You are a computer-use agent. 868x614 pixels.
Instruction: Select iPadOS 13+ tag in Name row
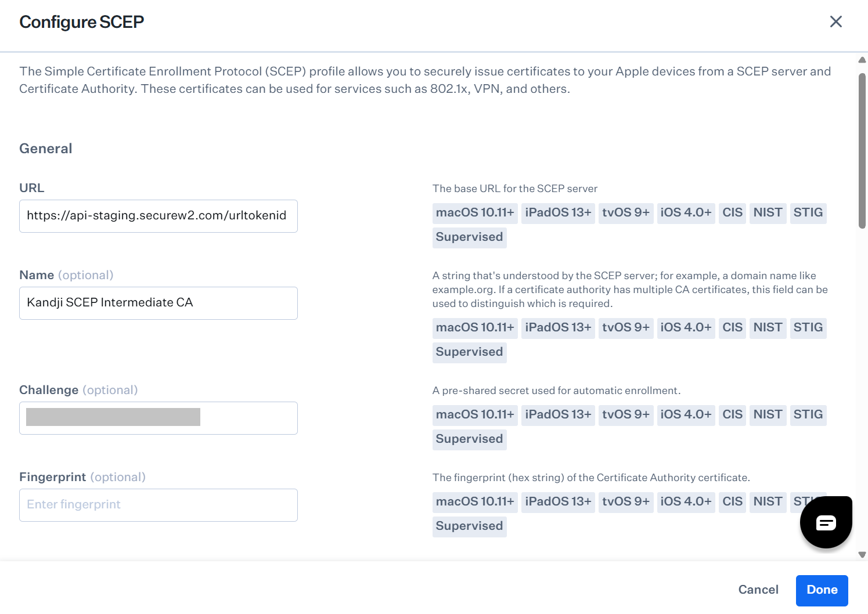tap(557, 328)
